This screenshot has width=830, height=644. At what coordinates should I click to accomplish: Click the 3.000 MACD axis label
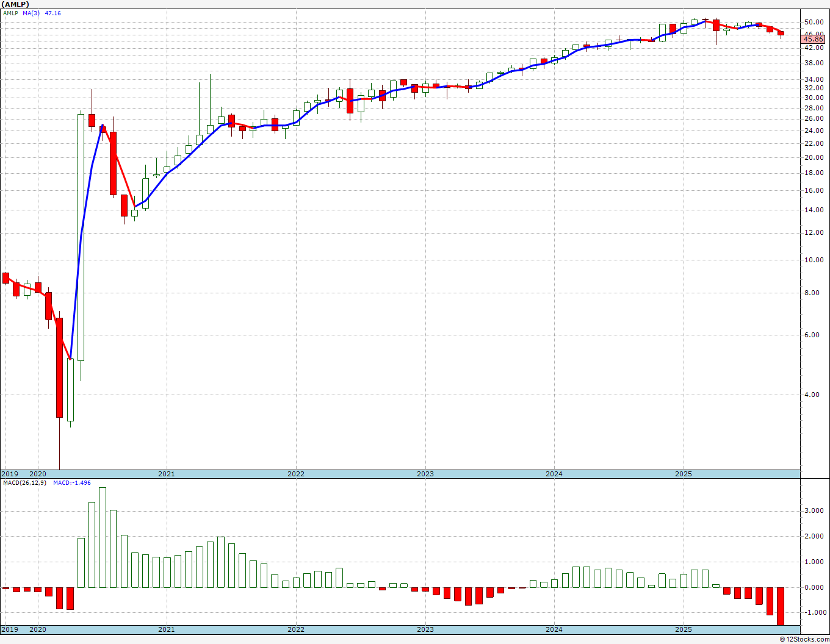click(x=815, y=510)
